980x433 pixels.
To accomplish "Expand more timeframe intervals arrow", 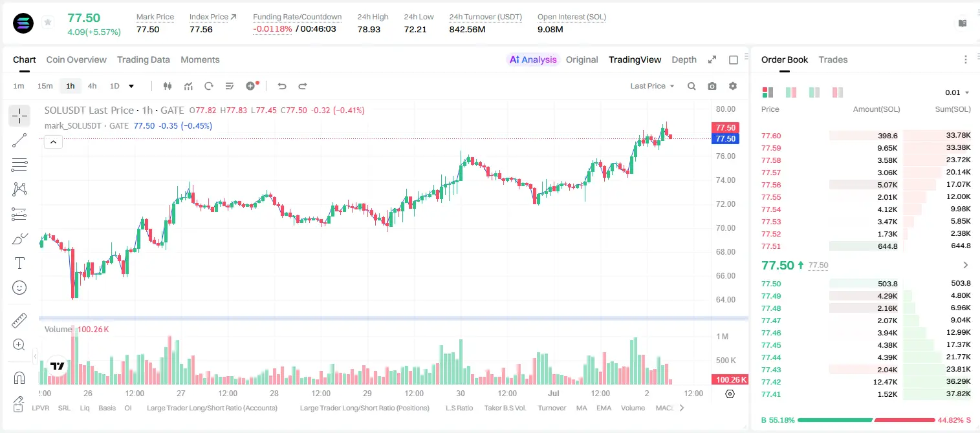I will coord(131,86).
